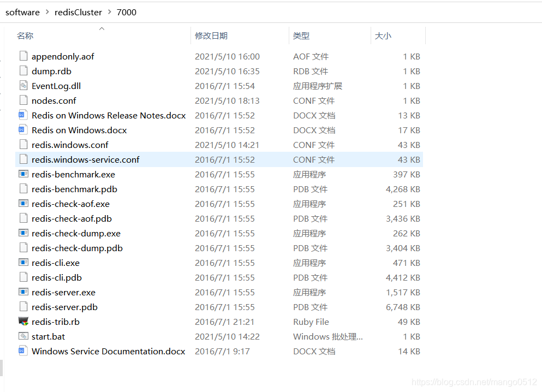The height and width of the screenshot is (392, 542).
Task: Select the appendonly.aof file name
Action: (63, 56)
